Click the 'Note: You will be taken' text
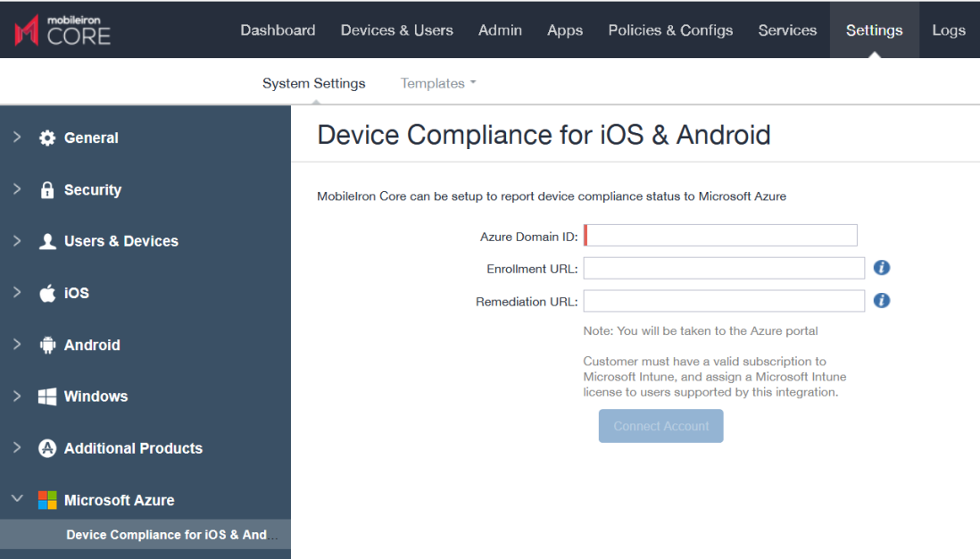980x559 pixels. (x=701, y=330)
